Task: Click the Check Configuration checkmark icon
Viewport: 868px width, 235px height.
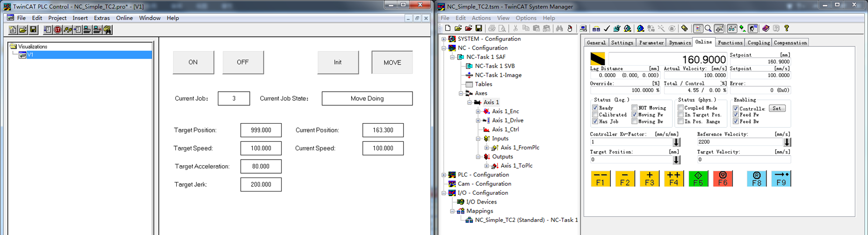Action: [607, 29]
